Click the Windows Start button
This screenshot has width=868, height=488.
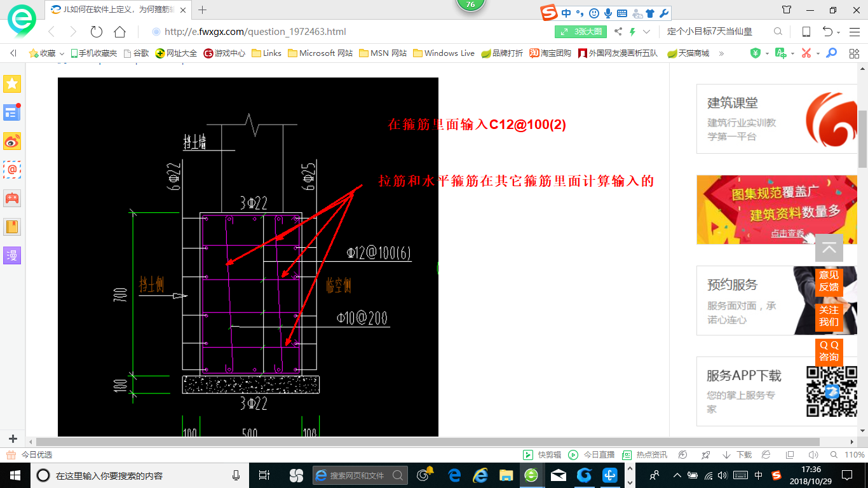click(x=15, y=475)
